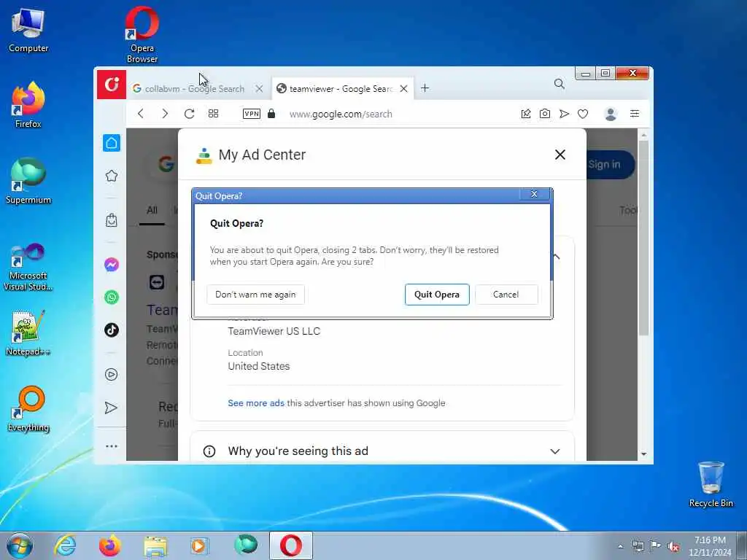Select the Firefox desktop shortcut
This screenshot has height=560, width=747.
pos(28,105)
